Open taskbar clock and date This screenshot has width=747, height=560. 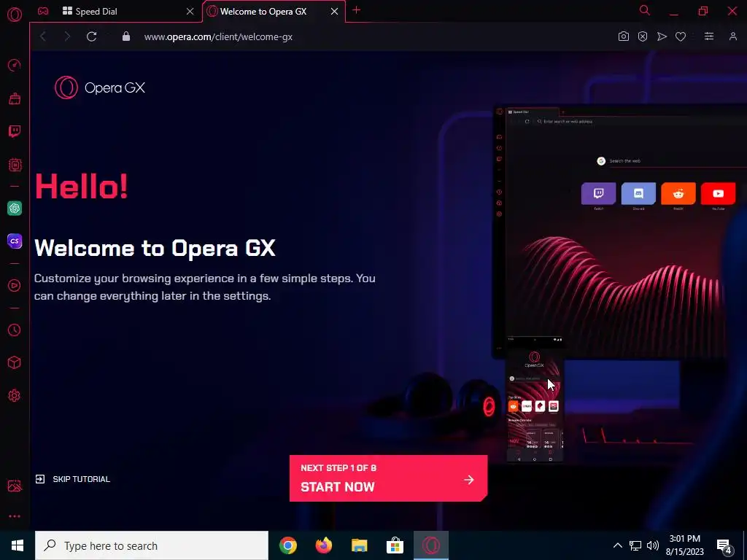(684, 545)
